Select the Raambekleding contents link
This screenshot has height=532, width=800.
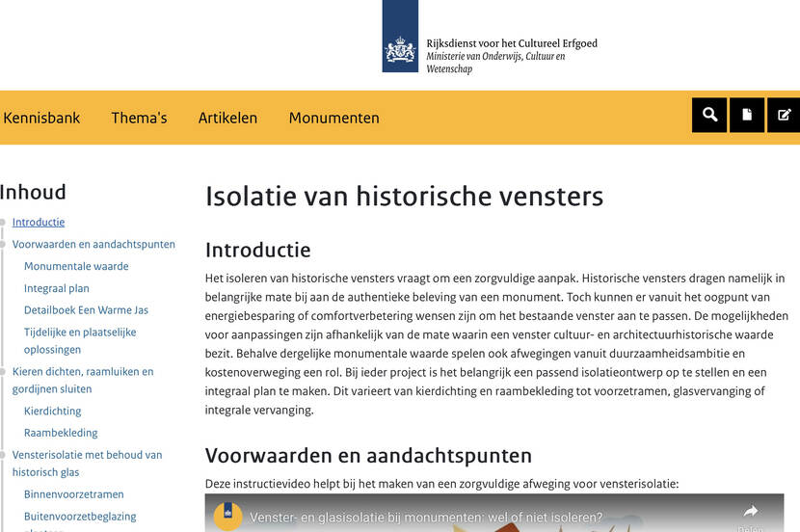pyautogui.click(x=61, y=433)
